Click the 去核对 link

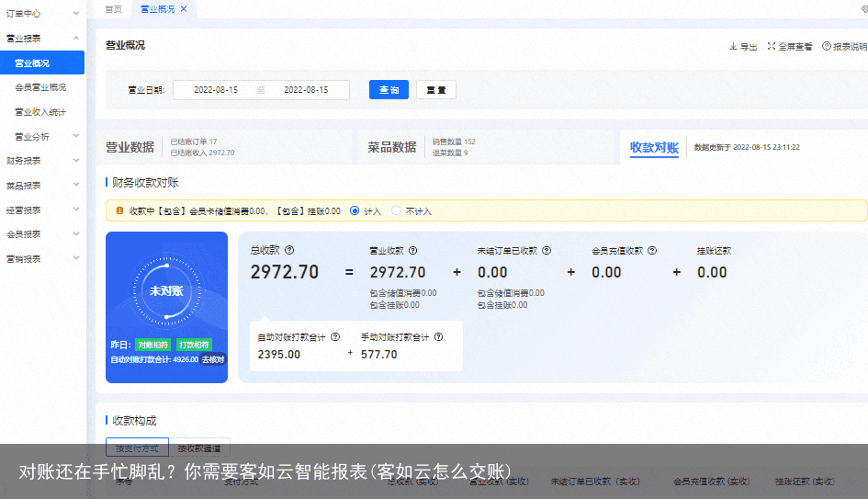[x=213, y=359]
